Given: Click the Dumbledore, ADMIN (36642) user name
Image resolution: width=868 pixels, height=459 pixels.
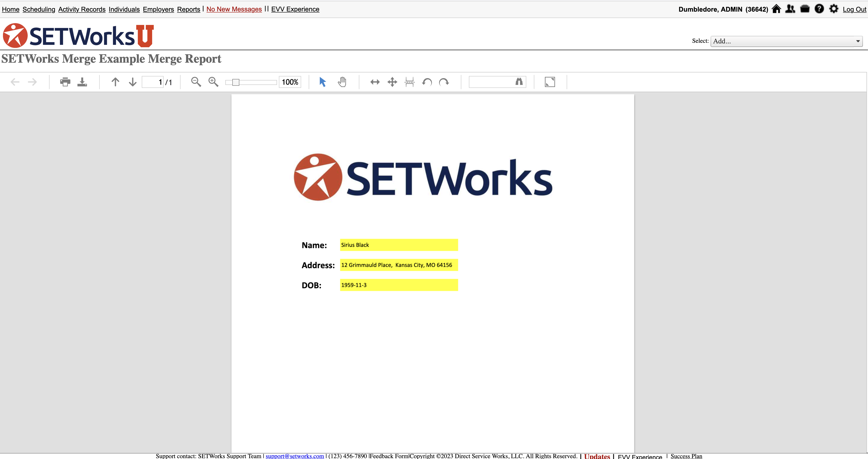Looking at the screenshot, I should (723, 9).
